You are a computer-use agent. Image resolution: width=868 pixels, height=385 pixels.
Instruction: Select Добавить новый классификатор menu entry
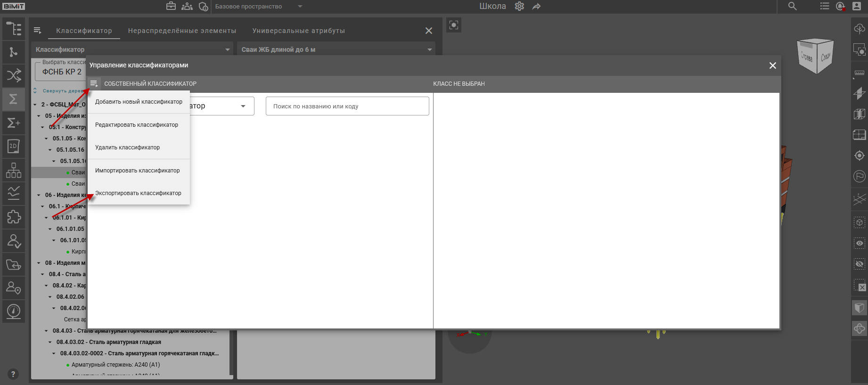tap(139, 102)
